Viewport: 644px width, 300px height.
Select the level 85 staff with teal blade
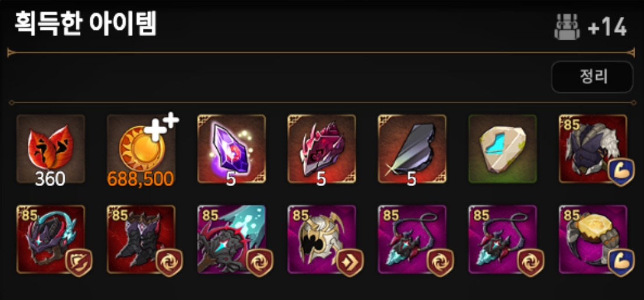coord(231,239)
